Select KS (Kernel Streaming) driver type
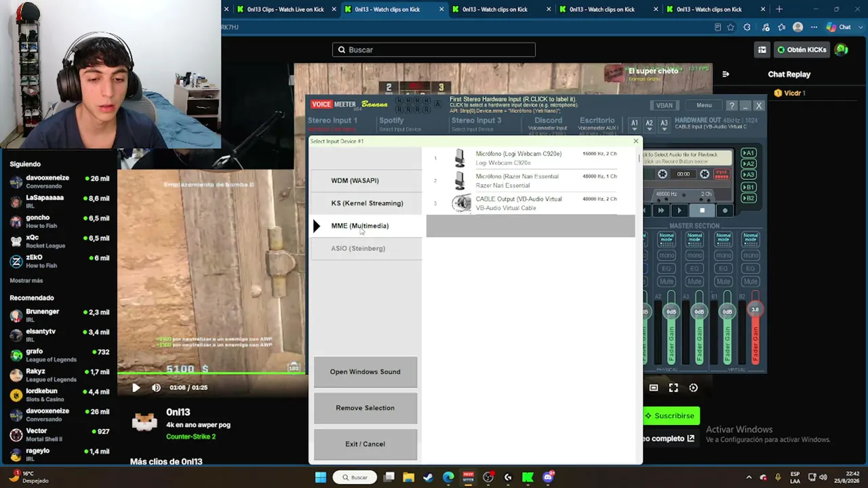This screenshot has height=488, width=868. (366, 203)
